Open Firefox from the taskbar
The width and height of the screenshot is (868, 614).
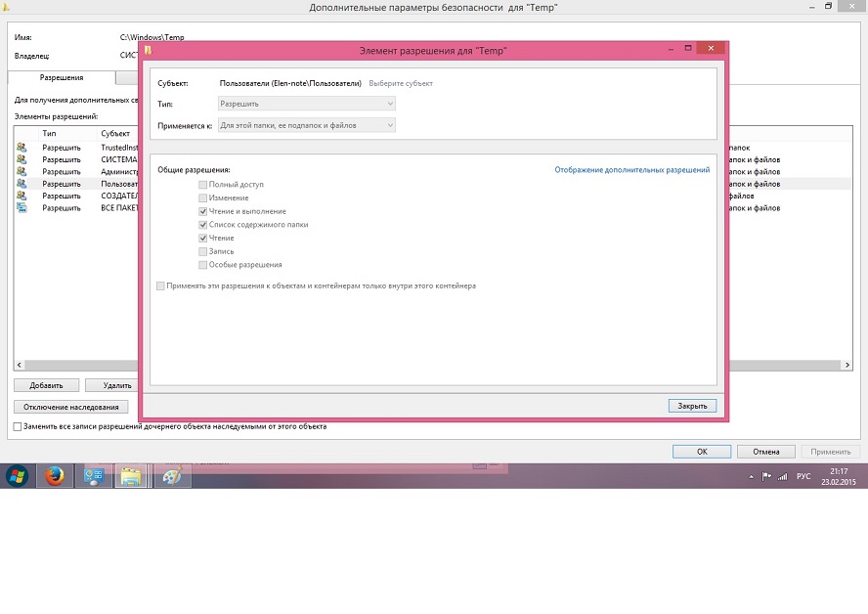coord(54,476)
